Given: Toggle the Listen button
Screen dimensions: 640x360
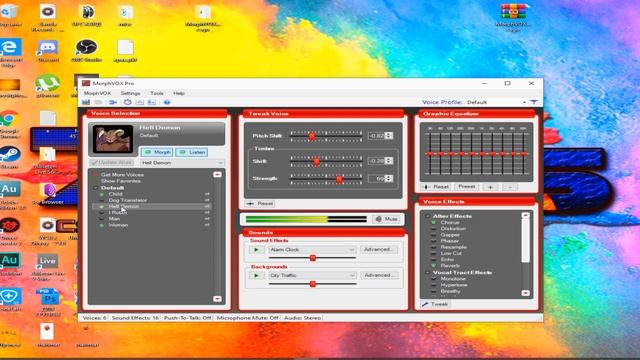Looking at the screenshot, I should click(191, 152).
